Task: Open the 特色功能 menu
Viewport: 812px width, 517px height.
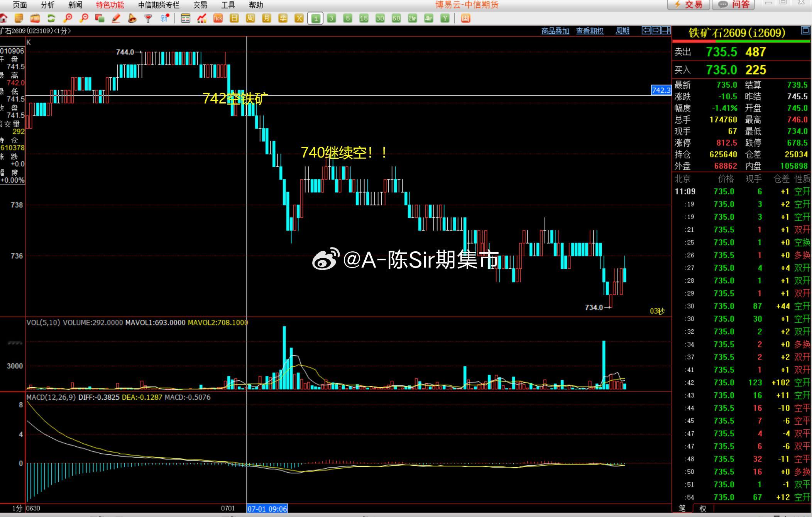Action: tap(110, 5)
